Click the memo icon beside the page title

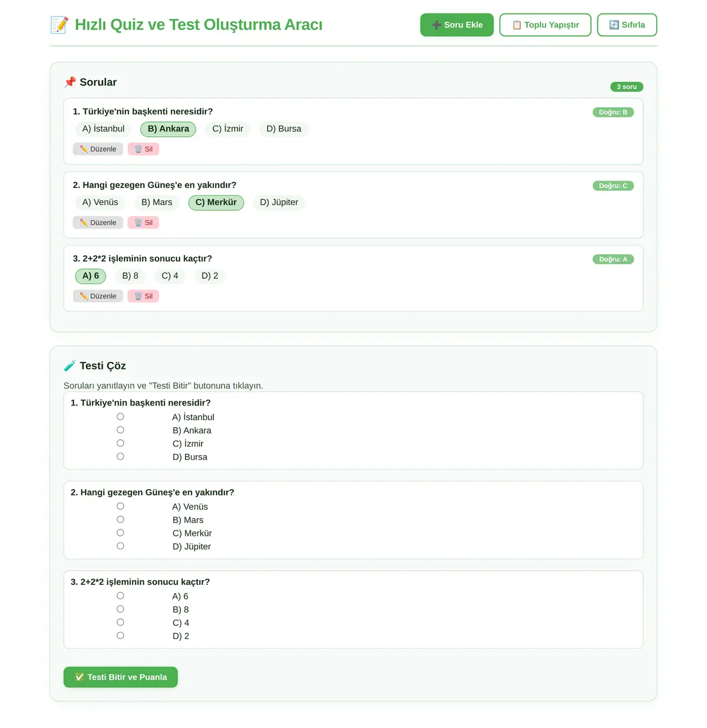point(60,25)
